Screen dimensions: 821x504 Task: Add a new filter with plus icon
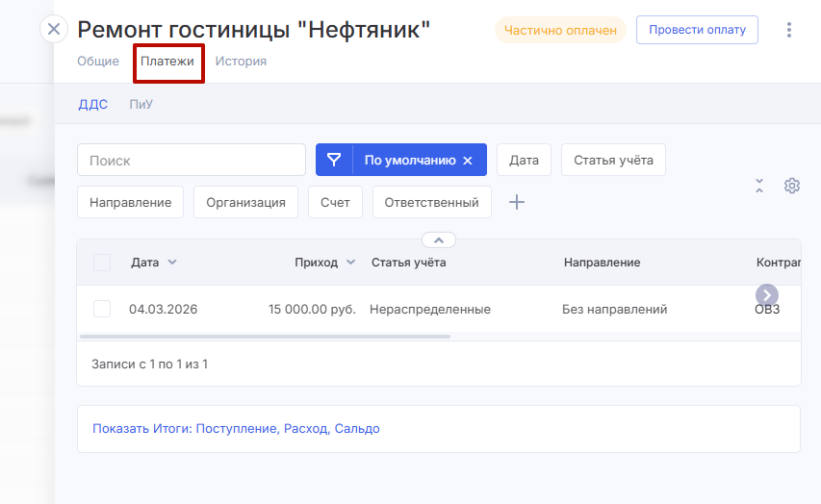[x=517, y=202]
